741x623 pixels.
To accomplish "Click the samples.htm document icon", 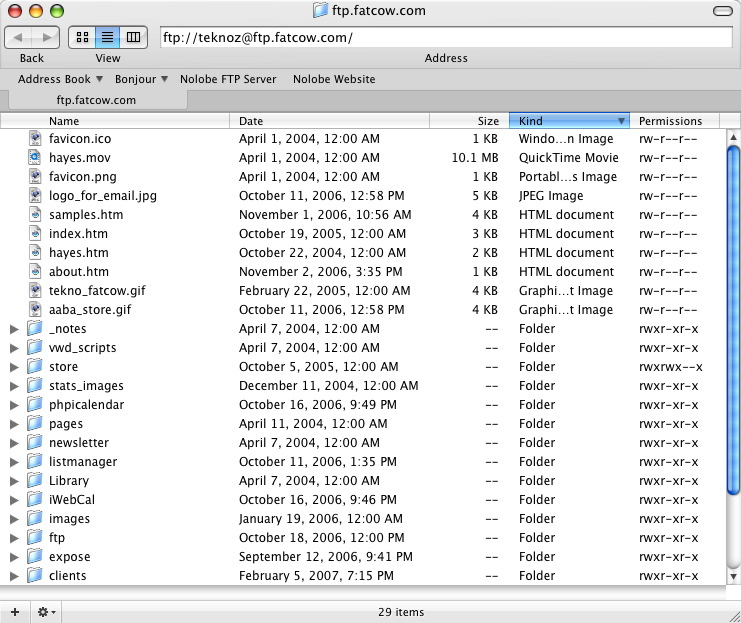I will pos(35,215).
